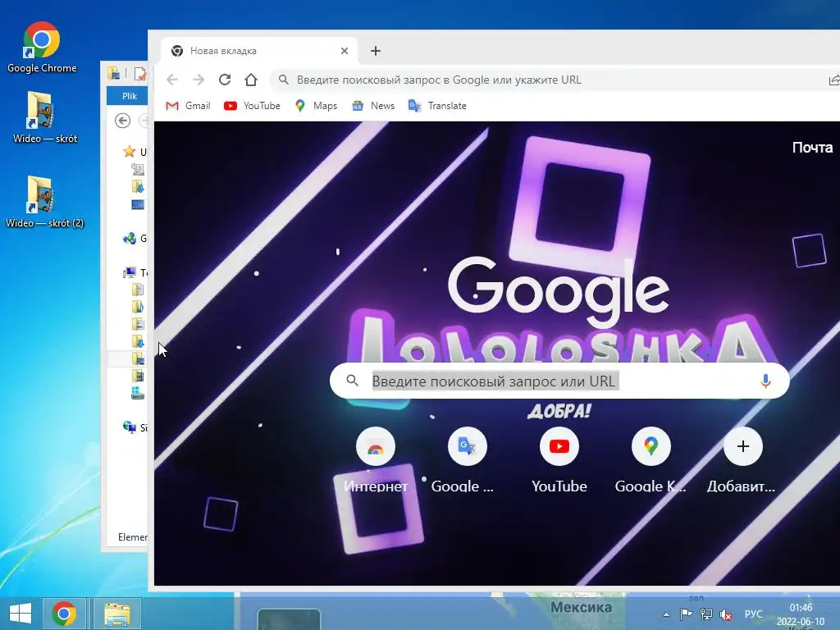The image size is (840, 630).
Task: Open the taskbar clock showing 01:46
Action: coord(801,614)
